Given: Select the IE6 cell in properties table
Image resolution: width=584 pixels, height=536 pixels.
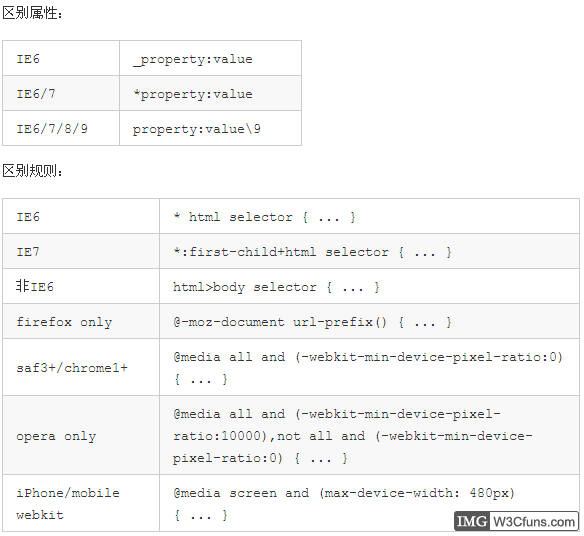Looking at the screenshot, I should pyautogui.click(x=61, y=58).
